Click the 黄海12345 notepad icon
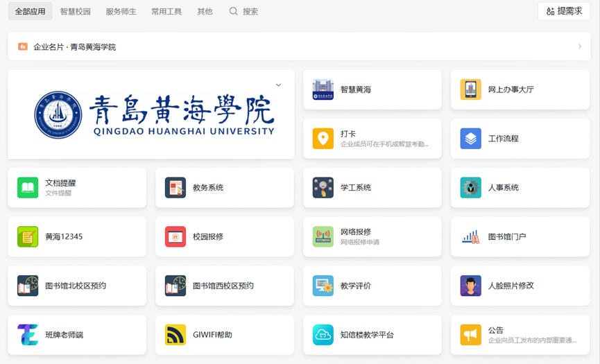Image resolution: width=600 pixels, height=364 pixels. (x=28, y=236)
